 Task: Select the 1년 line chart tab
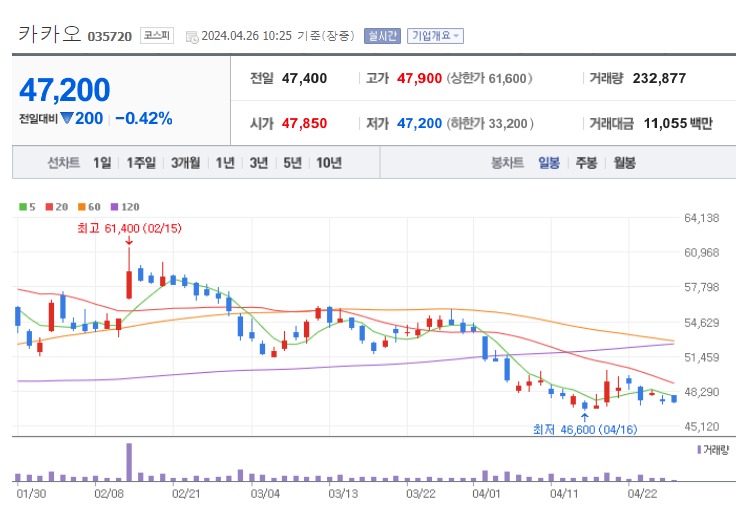point(225,163)
